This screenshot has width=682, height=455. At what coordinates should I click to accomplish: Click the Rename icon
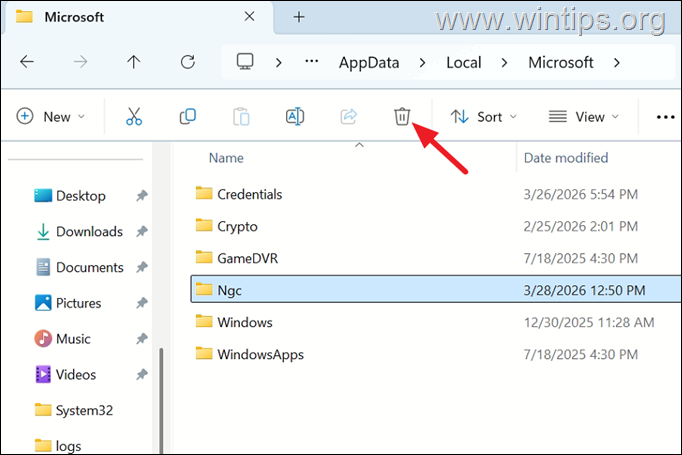(295, 117)
